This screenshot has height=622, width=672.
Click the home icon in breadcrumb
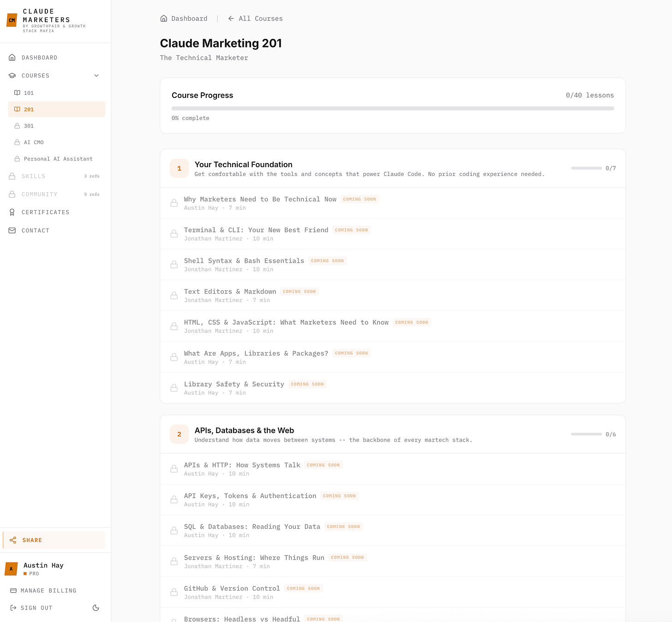[x=163, y=18]
